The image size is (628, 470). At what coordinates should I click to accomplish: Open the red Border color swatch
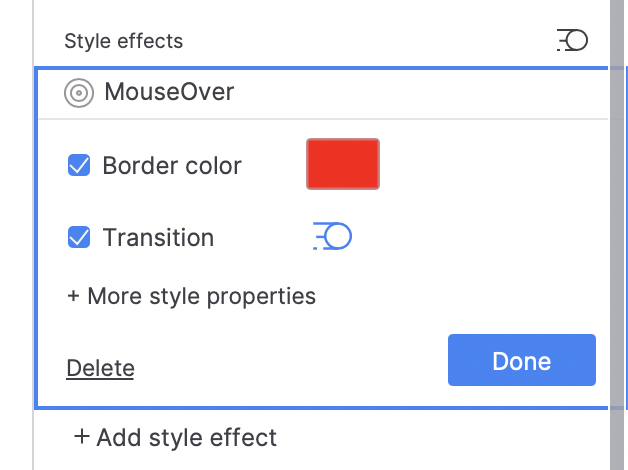(343, 164)
